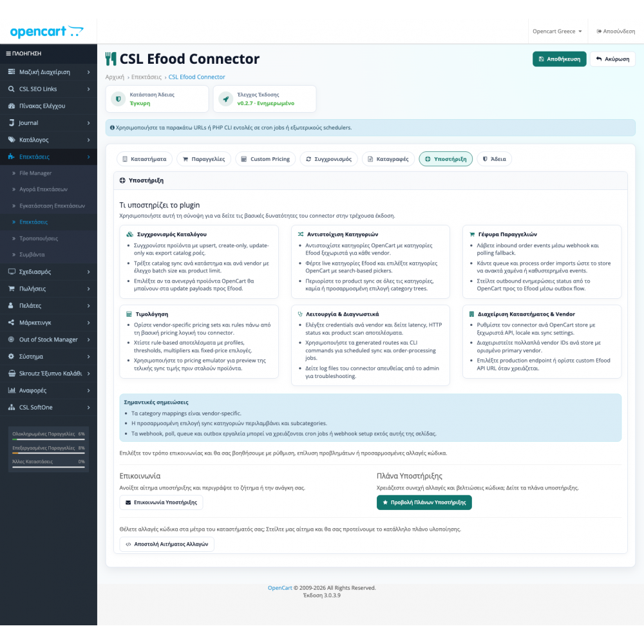Click the fork-knife icon beside CSL Efood Connector
The height and width of the screenshot is (644, 644).
[111, 59]
